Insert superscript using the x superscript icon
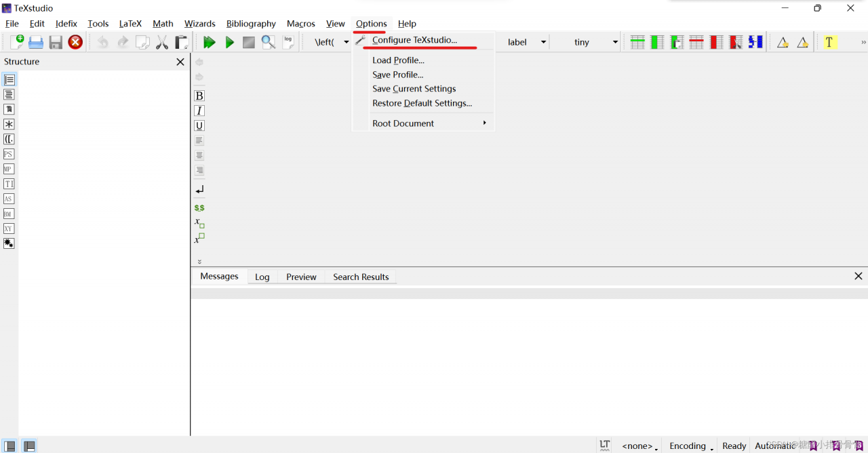868x453 pixels. point(199,238)
